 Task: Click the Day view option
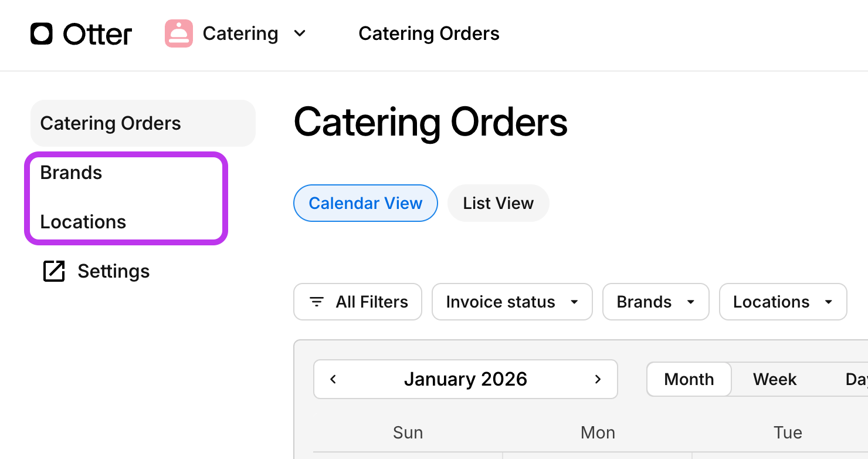tap(857, 379)
